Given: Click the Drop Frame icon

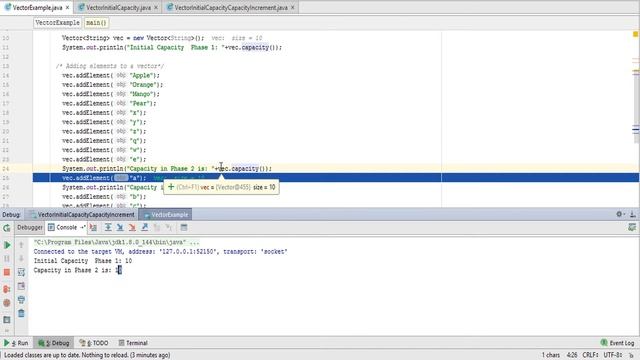Looking at the screenshot, I should pos(157,227).
